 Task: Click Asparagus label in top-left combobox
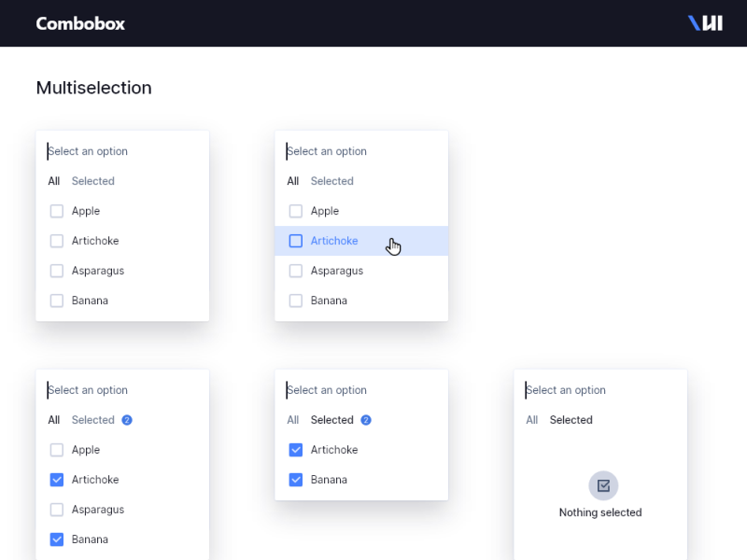point(98,271)
